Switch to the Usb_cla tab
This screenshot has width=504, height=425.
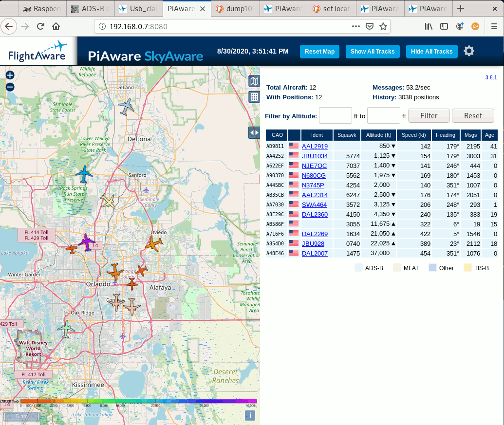click(138, 9)
